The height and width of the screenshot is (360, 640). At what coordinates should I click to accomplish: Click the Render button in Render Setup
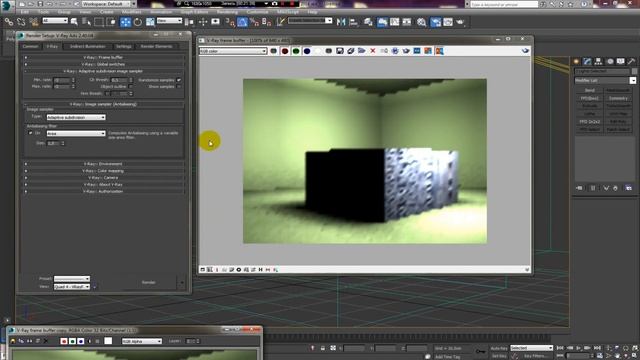click(149, 282)
